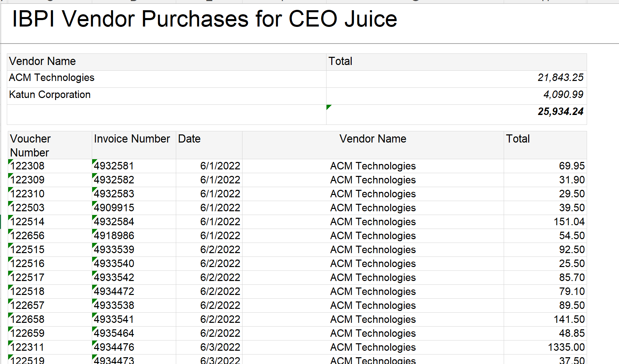Select voucher number 122503
The image size is (619, 364).
[x=28, y=208]
